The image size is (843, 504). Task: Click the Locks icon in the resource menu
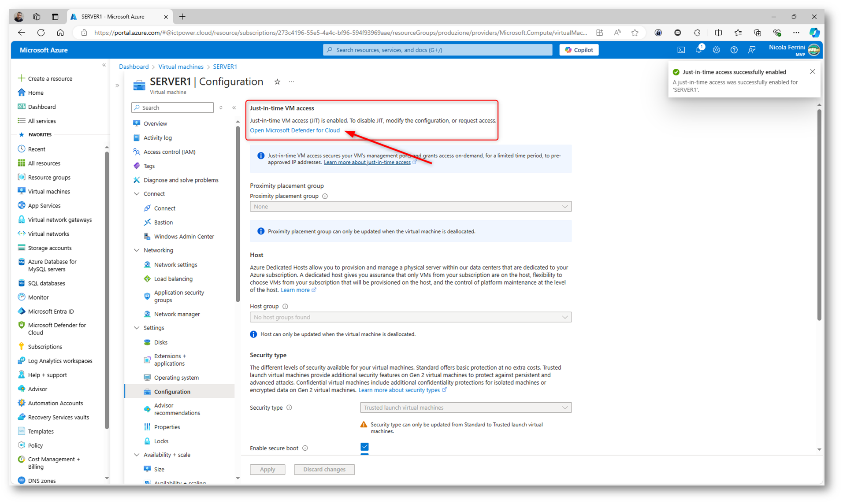[147, 441]
